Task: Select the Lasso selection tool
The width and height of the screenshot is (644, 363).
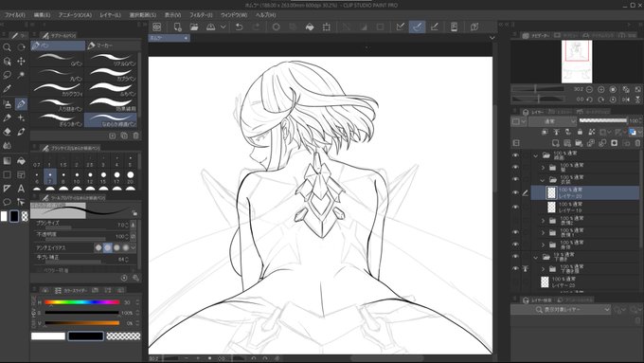Action: (7, 75)
